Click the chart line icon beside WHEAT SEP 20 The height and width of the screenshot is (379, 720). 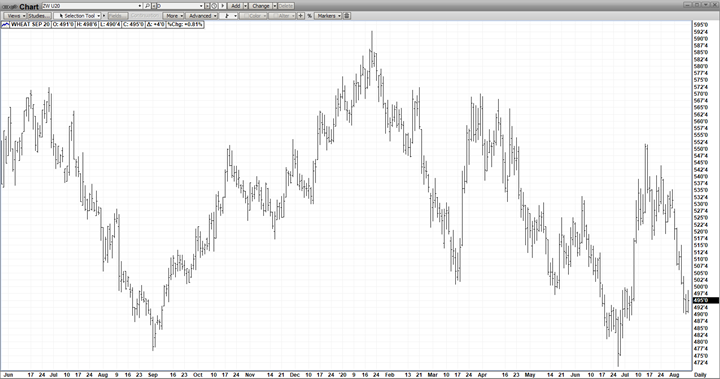tap(6, 24)
